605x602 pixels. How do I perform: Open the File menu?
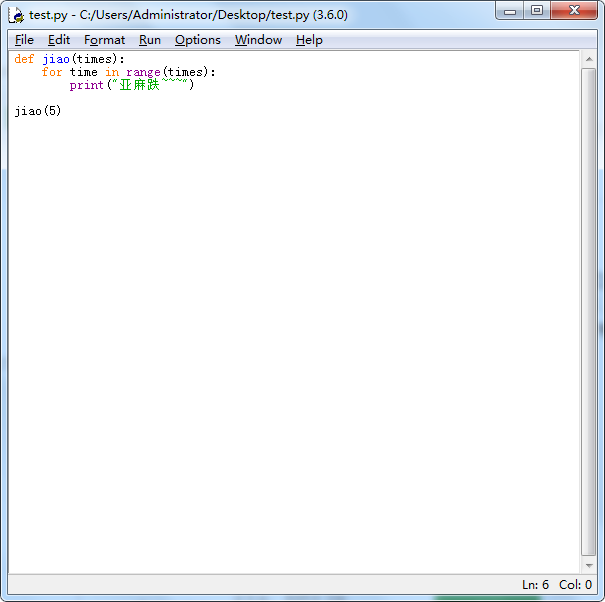(x=24, y=40)
